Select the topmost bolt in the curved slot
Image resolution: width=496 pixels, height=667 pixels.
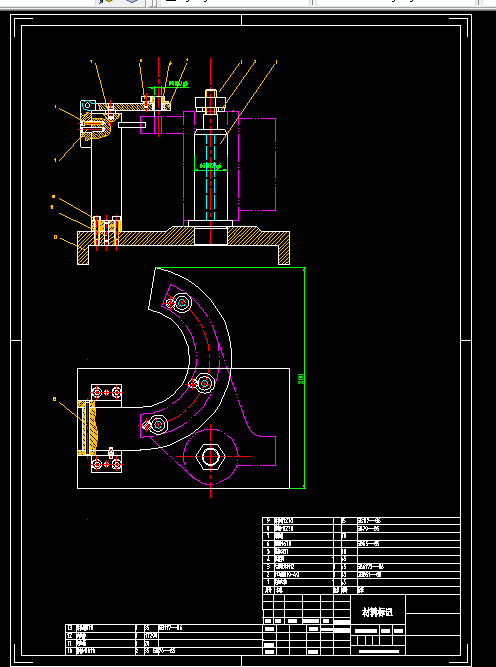(182, 303)
